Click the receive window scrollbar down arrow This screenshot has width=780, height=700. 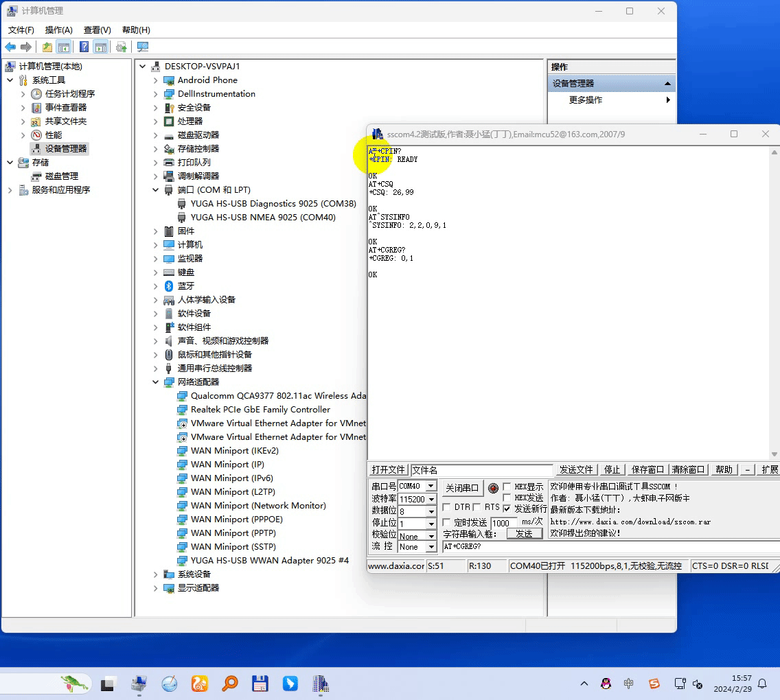775,454
